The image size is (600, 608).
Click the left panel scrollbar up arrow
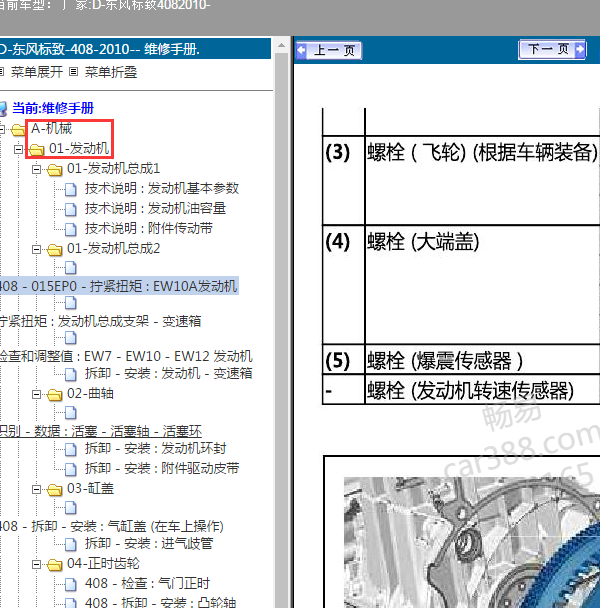point(282,46)
